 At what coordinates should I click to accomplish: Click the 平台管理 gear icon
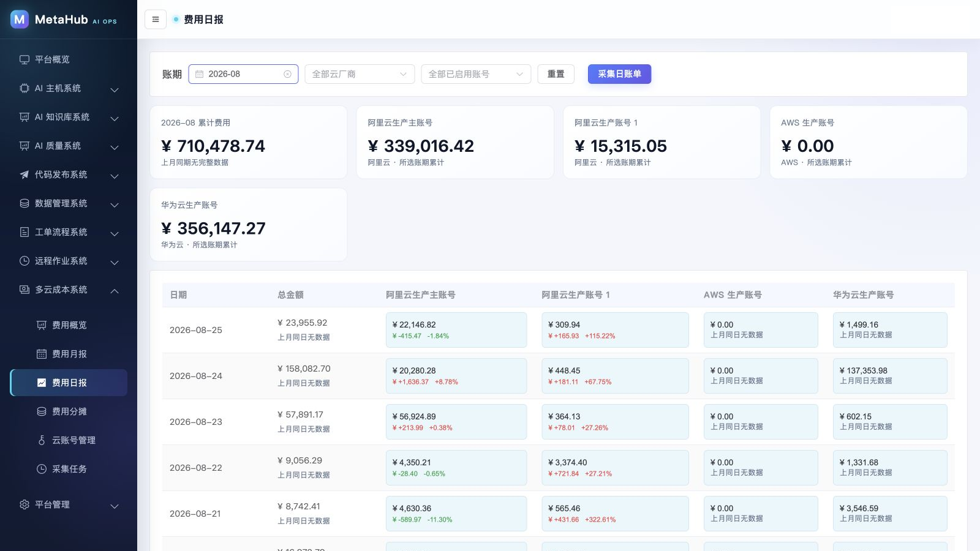coord(24,504)
